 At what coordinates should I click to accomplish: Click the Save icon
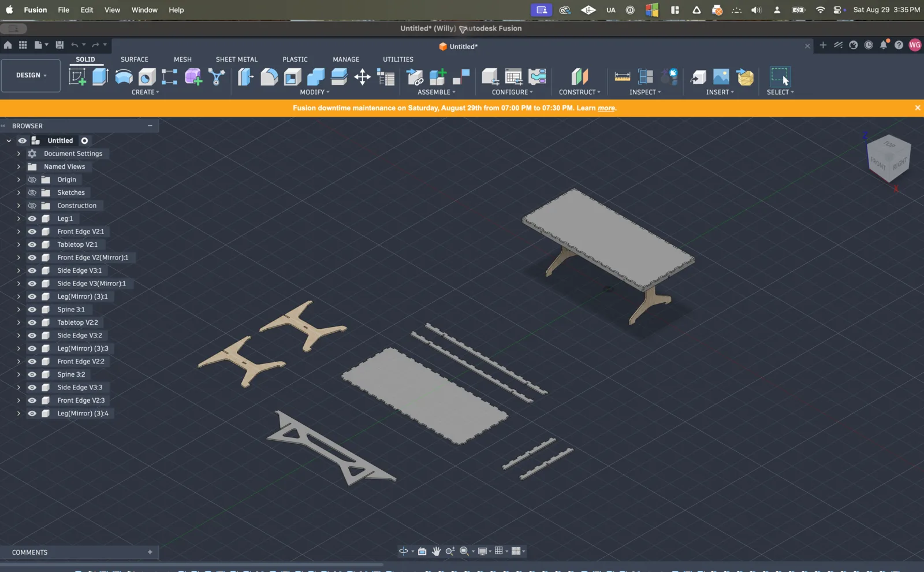point(59,44)
